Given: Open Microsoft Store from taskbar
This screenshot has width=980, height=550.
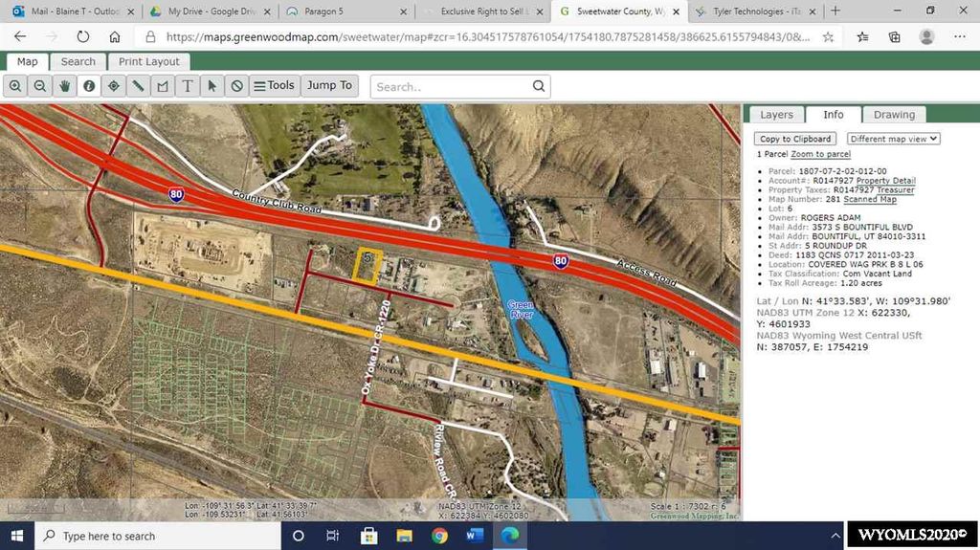Looking at the screenshot, I should (368, 536).
